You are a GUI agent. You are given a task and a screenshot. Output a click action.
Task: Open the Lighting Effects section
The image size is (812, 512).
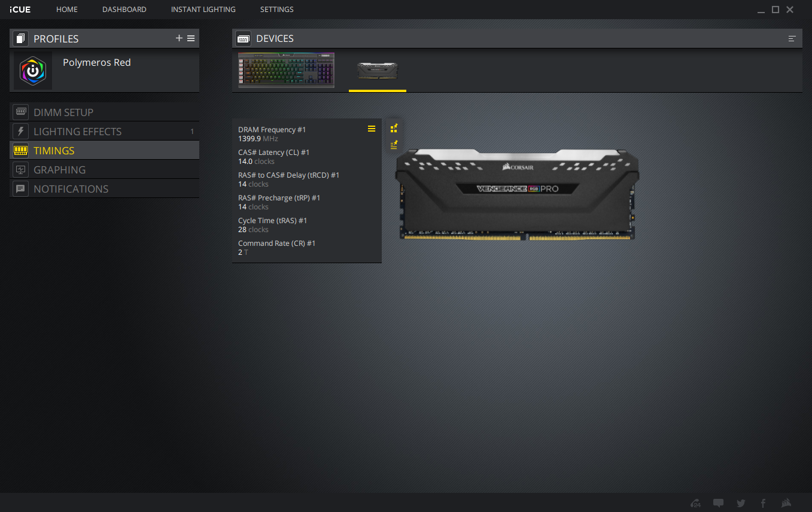(x=77, y=132)
